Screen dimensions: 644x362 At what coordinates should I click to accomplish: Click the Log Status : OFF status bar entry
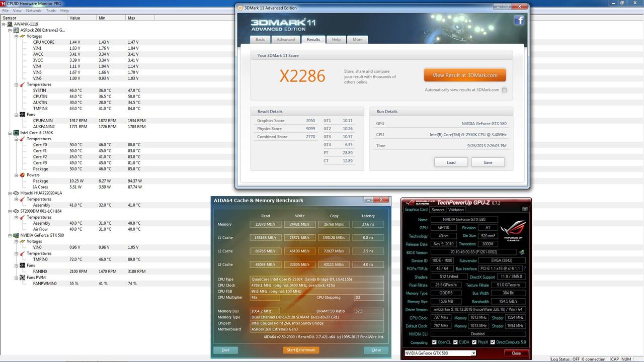(x=566, y=359)
